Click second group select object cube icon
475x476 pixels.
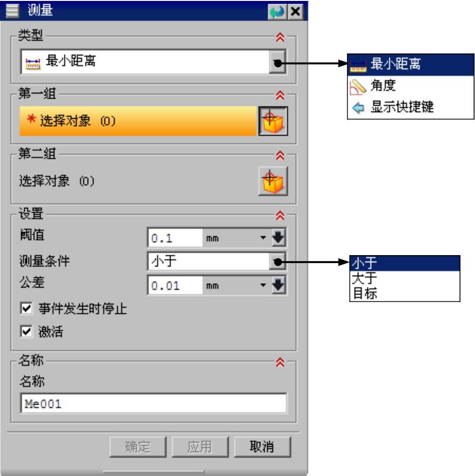[x=273, y=181]
